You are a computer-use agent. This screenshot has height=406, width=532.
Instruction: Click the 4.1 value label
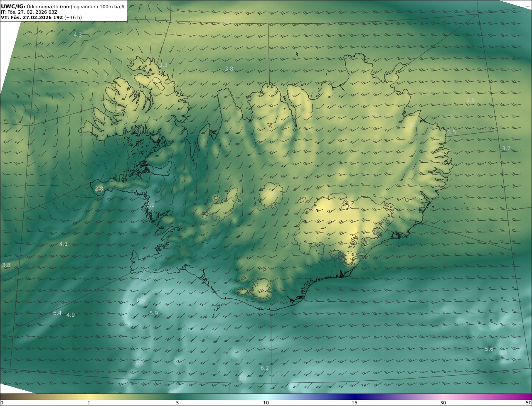pos(63,244)
